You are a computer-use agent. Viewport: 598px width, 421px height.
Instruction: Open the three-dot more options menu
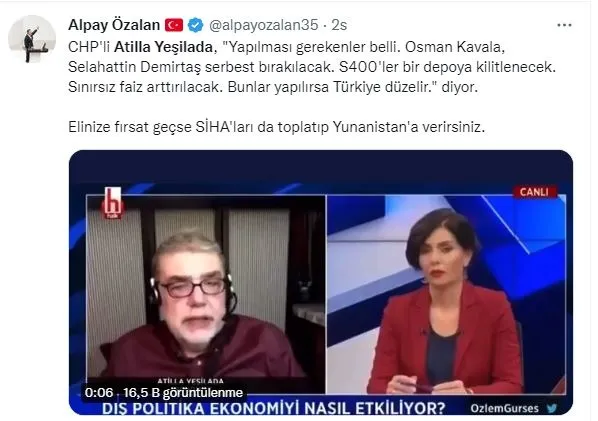[564, 25]
